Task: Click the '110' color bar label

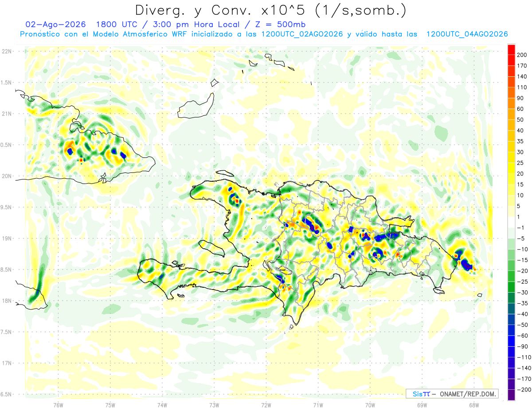Action: click(522, 87)
